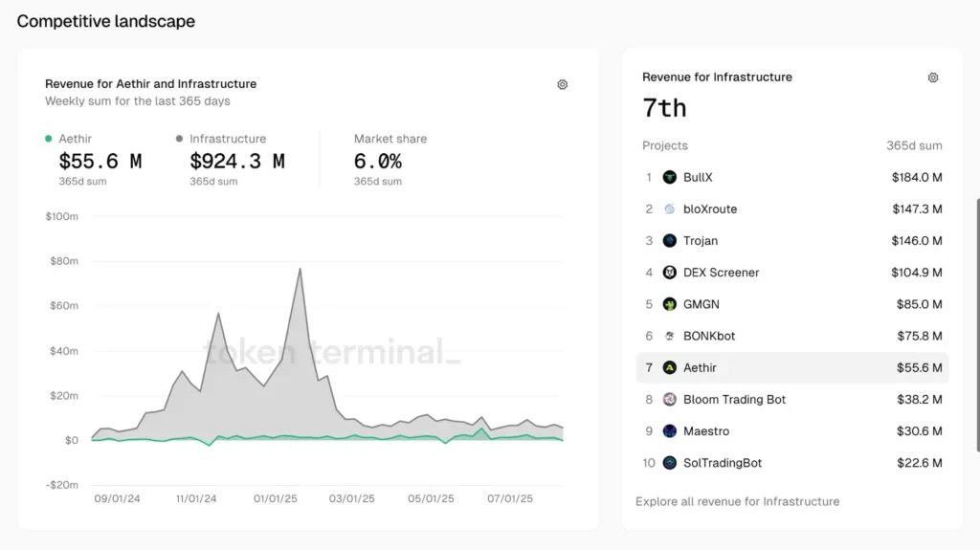Click the Revenue for Aethir and Infrastructure title

[x=150, y=84]
